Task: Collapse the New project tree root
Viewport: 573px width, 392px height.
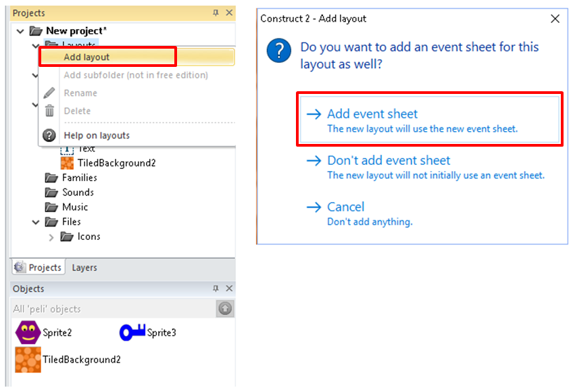Action: point(20,31)
